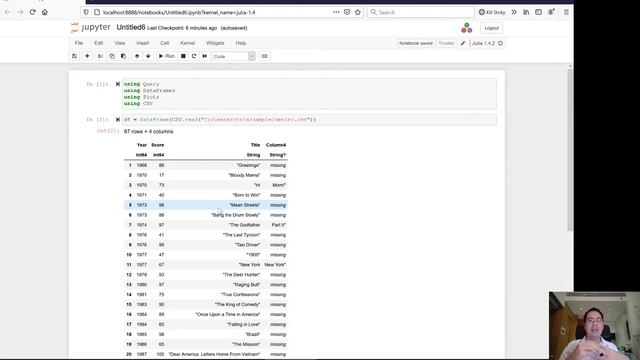The height and width of the screenshot is (360, 640).
Task: Select the "Raging Bull" title cell
Action: click(247, 284)
